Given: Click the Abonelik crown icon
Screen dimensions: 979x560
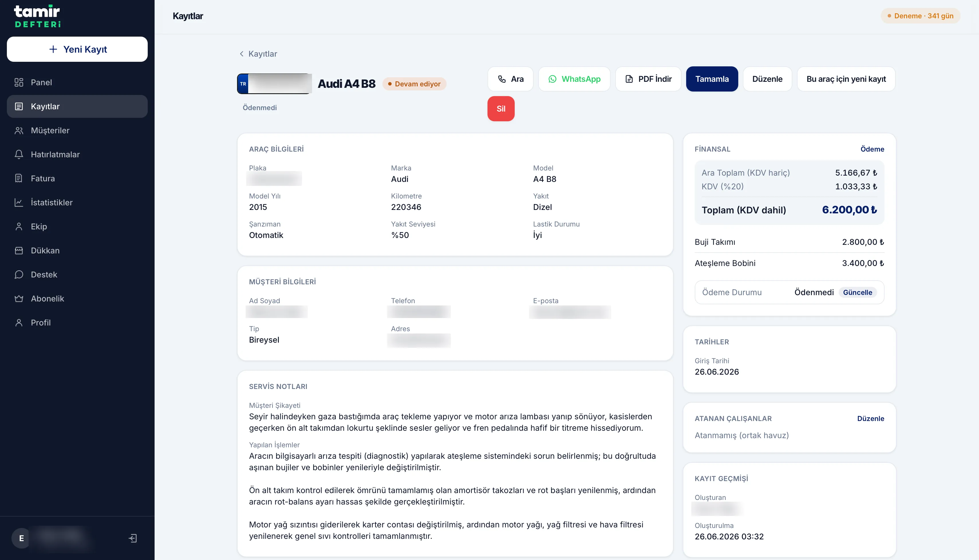Looking at the screenshot, I should (19, 299).
